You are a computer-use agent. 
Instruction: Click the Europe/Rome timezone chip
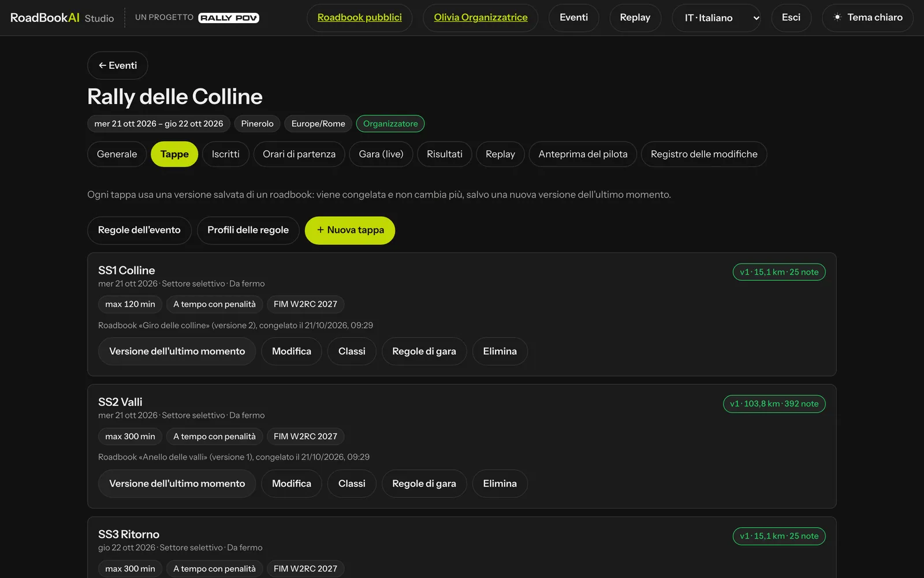(x=318, y=124)
